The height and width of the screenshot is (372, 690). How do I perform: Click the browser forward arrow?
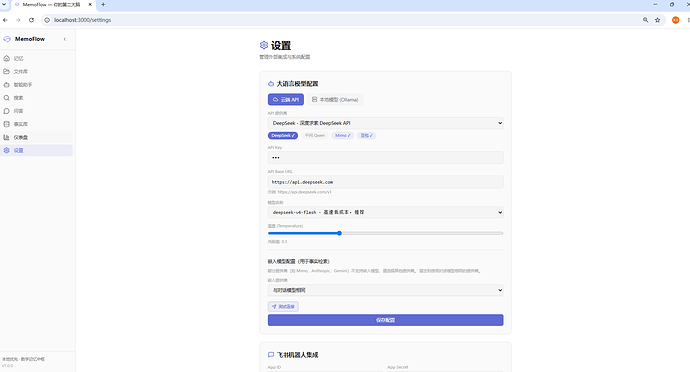pyautogui.click(x=18, y=20)
